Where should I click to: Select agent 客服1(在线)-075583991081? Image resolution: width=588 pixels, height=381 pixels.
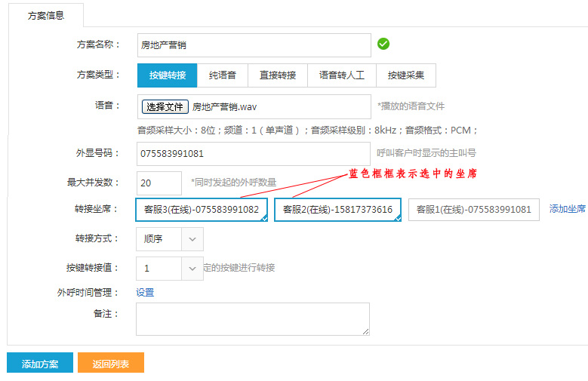pyautogui.click(x=474, y=210)
